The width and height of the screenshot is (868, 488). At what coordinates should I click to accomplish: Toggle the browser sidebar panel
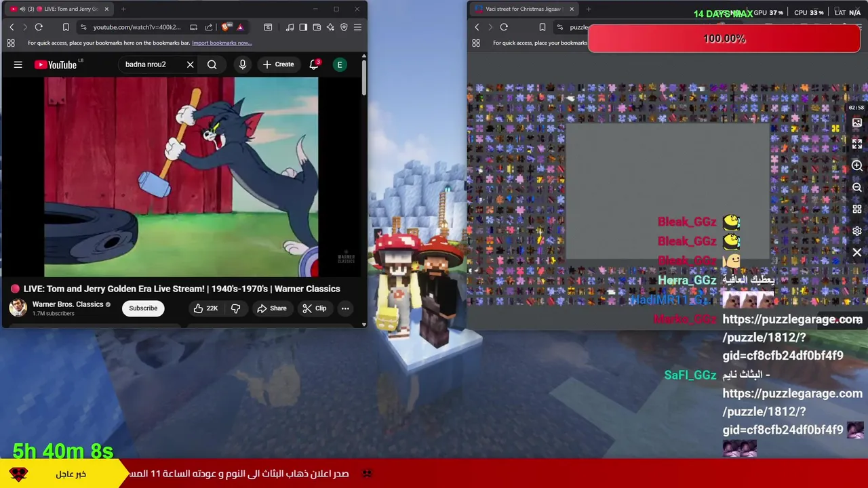303,27
